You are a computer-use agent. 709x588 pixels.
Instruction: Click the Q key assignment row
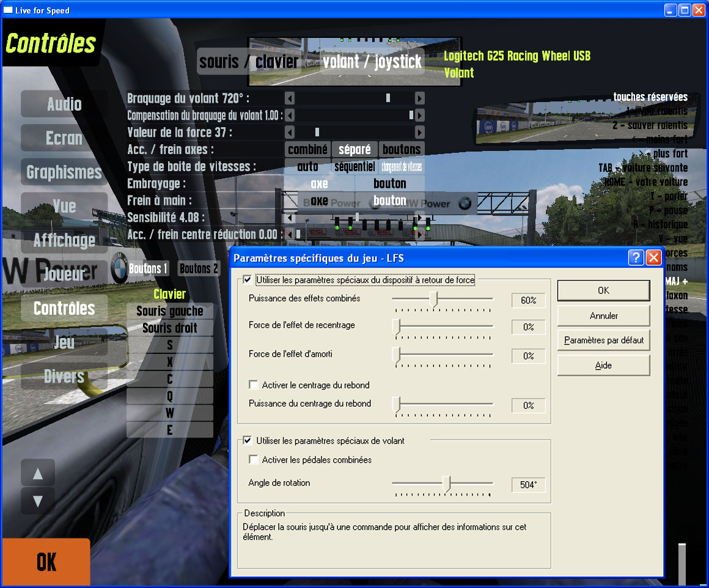pyautogui.click(x=169, y=396)
